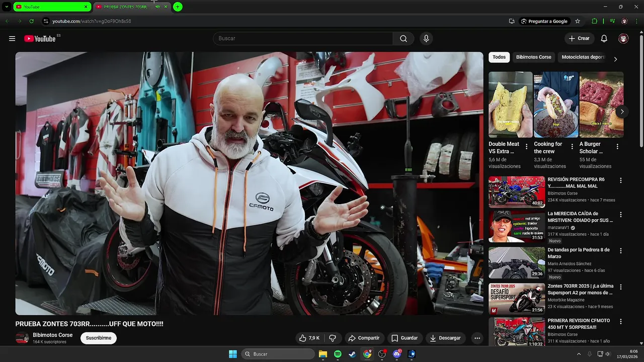The width and height of the screenshot is (644, 362).
Task: Open options for REVISIÓN PRECOMPRA R6 video
Action: 621,180
